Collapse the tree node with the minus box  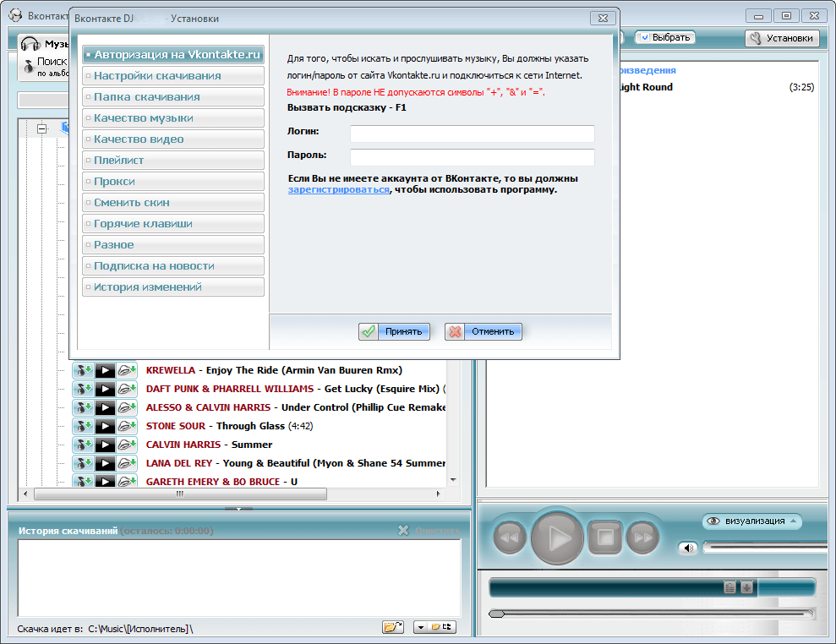click(42, 128)
